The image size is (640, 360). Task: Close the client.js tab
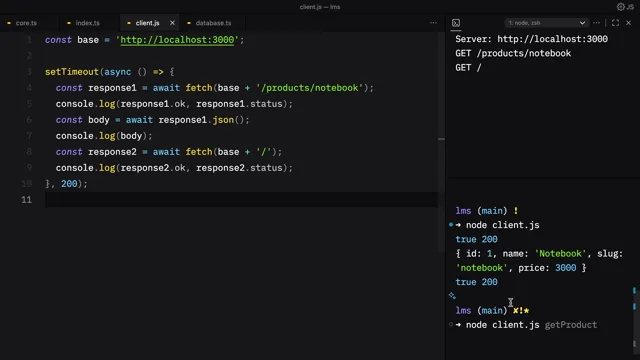[x=172, y=23]
